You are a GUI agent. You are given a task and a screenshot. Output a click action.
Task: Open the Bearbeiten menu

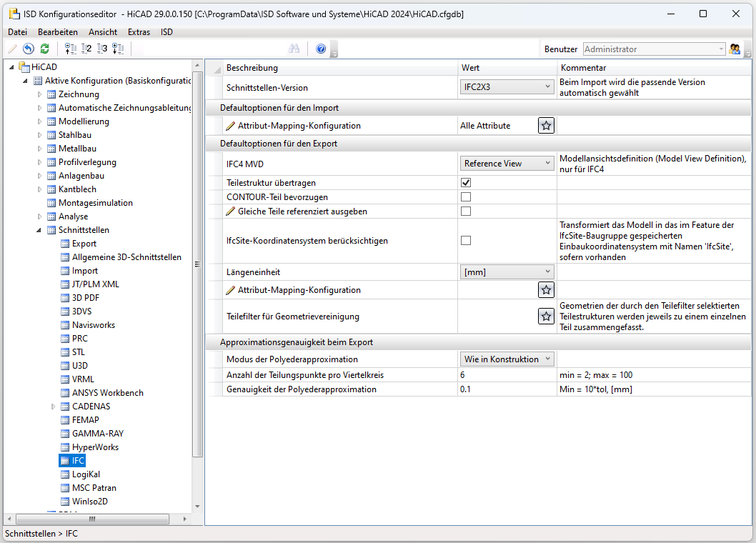[x=58, y=32]
